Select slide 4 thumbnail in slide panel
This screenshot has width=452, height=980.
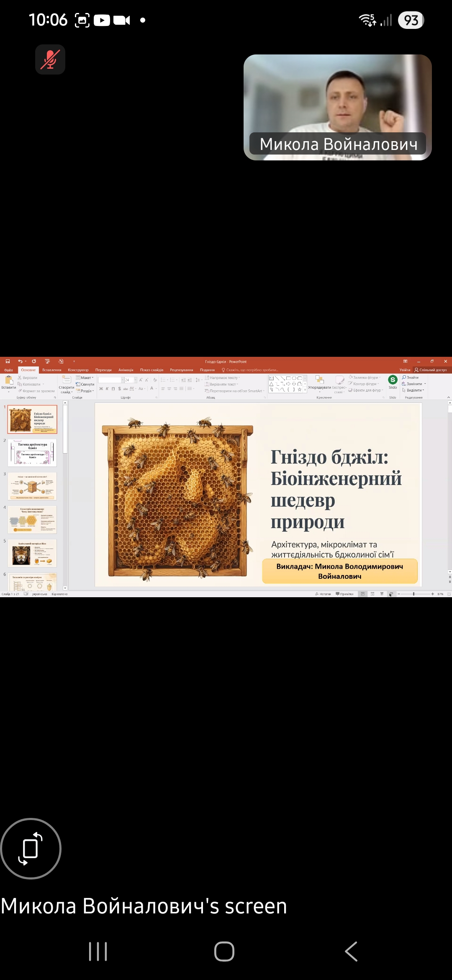[32, 520]
